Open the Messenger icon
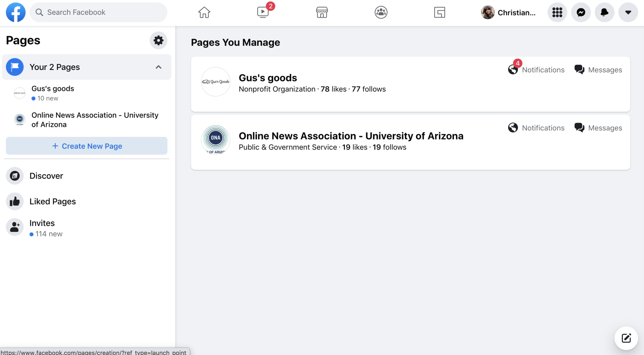644x355 pixels. [581, 12]
